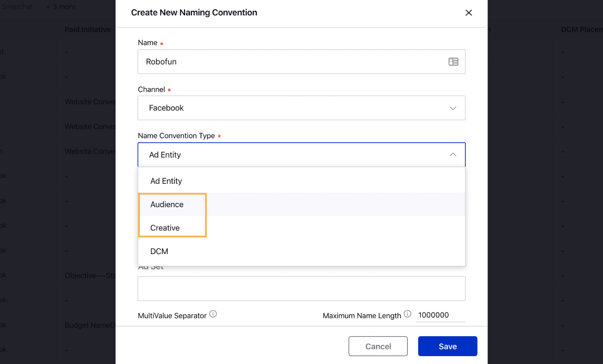Select the Maximum Name Length info icon

point(409,315)
